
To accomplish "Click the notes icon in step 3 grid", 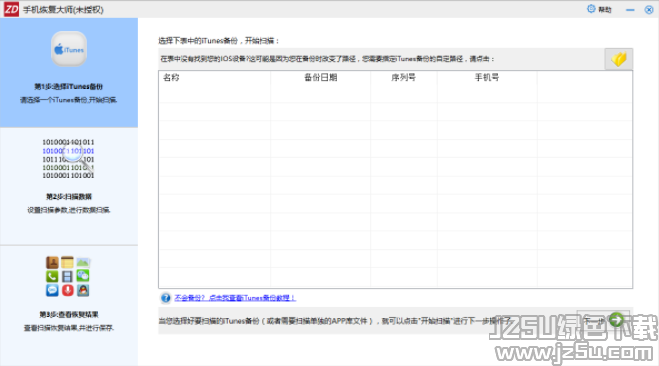I will point(67,263).
